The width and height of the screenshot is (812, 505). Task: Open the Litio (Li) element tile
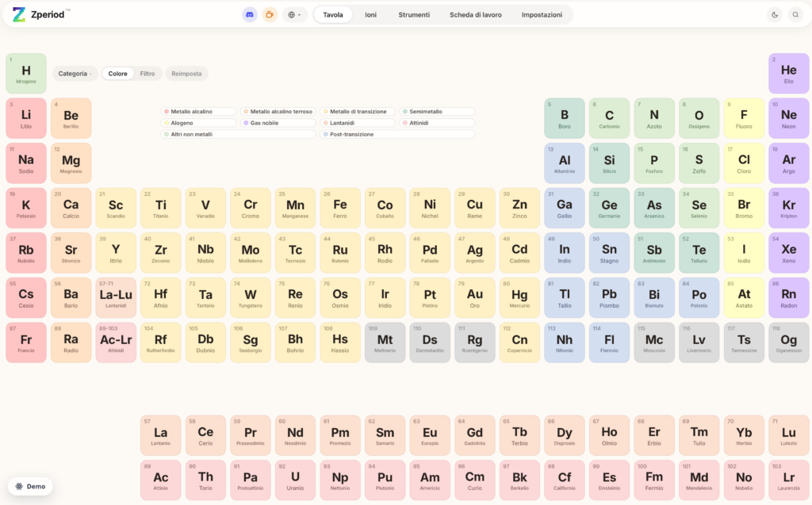tap(26, 118)
